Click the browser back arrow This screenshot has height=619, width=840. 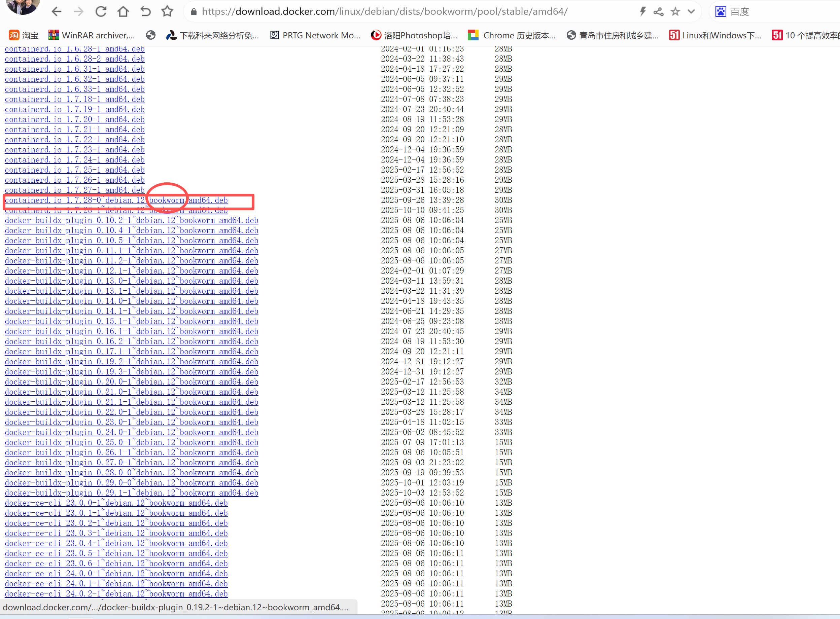(57, 12)
